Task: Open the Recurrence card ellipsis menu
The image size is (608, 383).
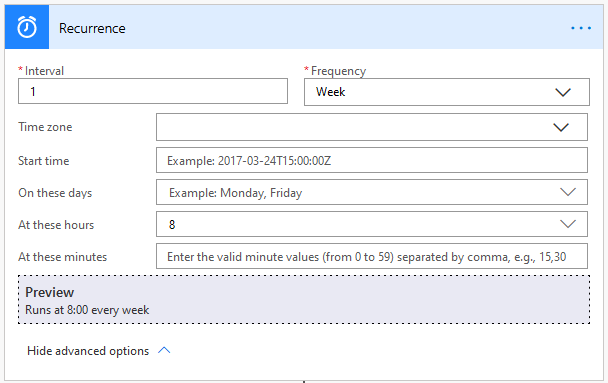Action: [581, 28]
